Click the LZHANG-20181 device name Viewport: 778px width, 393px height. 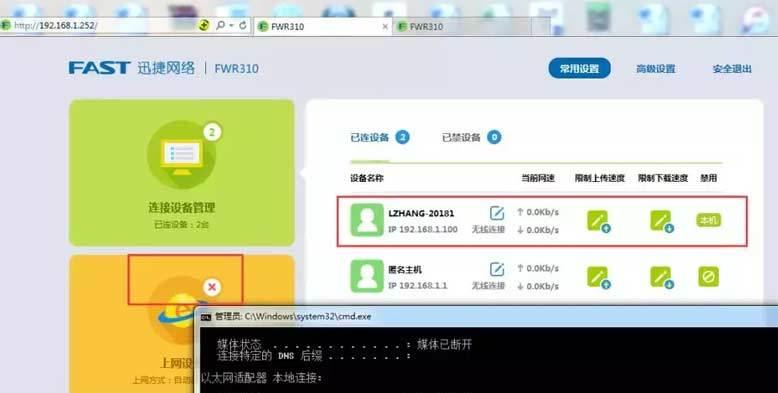[x=421, y=213]
